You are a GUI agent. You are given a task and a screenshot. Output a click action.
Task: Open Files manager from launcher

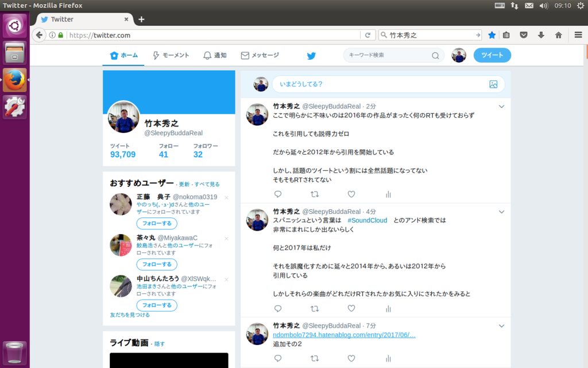click(14, 52)
